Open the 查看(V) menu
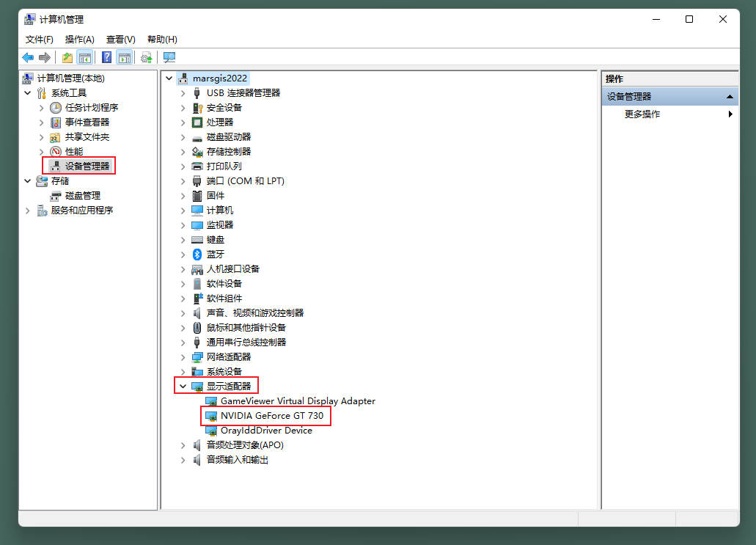Screen dimensions: 756x545 [120, 39]
